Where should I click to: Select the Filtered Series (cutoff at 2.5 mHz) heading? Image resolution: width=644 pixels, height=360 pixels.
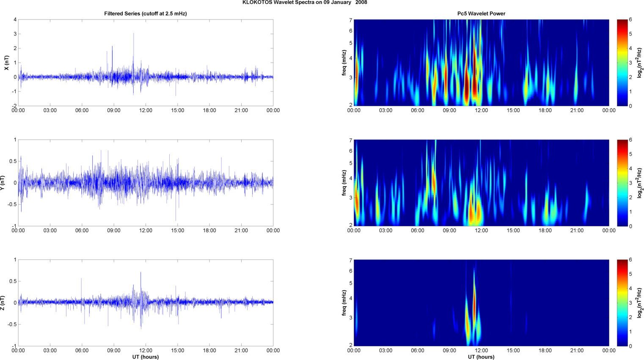[146, 14]
